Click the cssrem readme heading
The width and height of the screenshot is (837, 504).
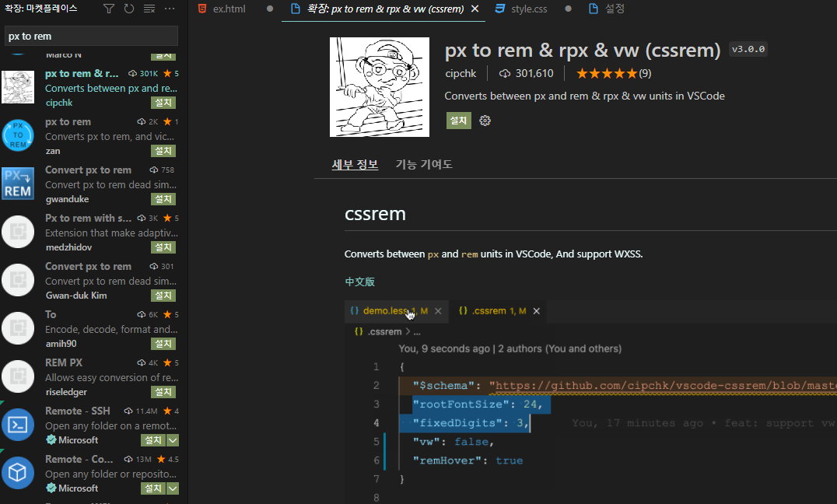[x=375, y=214]
